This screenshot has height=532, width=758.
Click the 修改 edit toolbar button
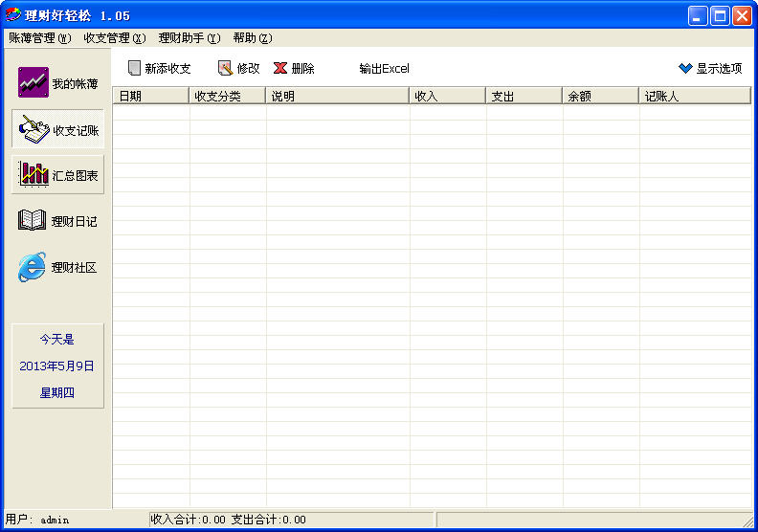239,69
